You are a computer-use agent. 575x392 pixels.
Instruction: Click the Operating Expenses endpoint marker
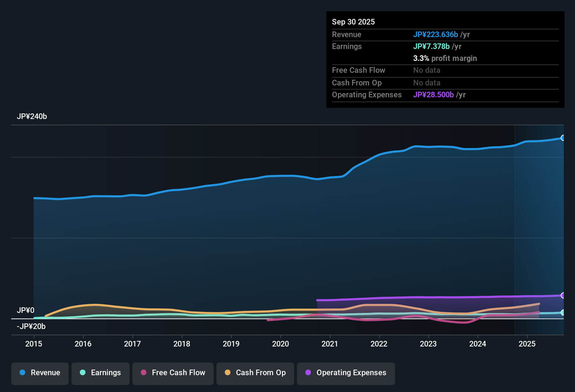tap(563, 295)
